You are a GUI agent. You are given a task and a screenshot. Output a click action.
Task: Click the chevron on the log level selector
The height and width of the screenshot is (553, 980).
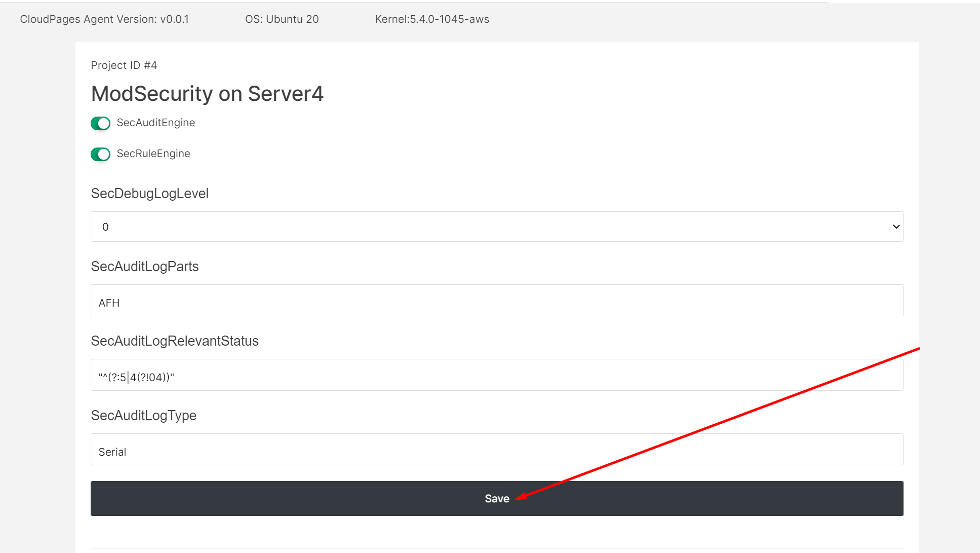(895, 227)
